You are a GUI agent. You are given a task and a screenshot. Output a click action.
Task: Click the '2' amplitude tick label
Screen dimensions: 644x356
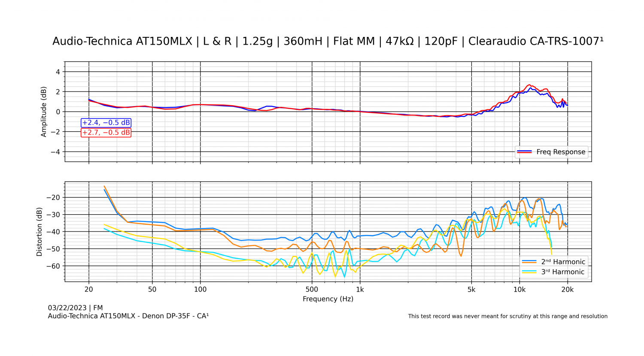[58, 92]
